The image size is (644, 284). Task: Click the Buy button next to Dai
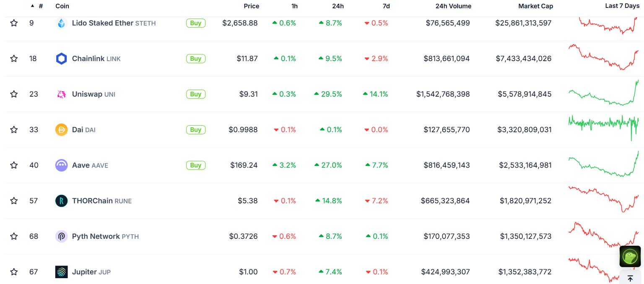tap(195, 129)
